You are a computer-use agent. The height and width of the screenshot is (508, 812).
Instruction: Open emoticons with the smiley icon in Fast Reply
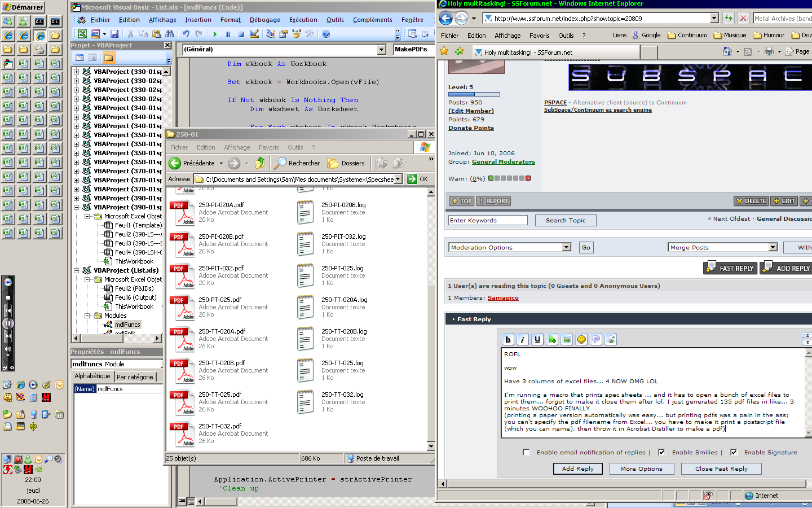click(x=581, y=339)
